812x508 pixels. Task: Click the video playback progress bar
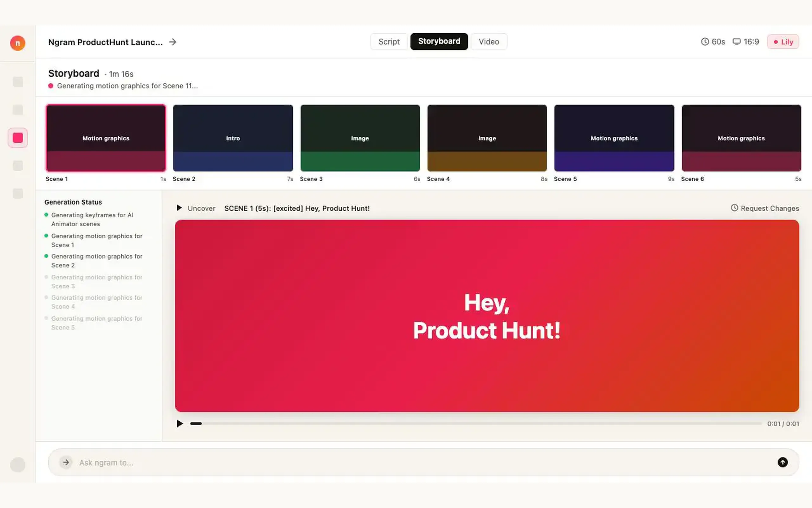point(475,424)
